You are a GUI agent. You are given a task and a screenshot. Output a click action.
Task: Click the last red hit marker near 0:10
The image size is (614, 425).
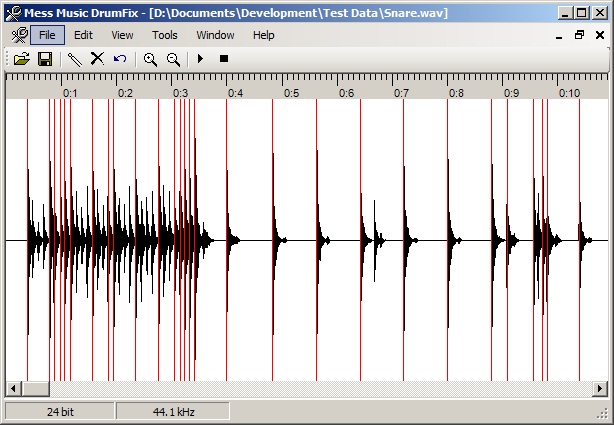[x=580, y=240]
